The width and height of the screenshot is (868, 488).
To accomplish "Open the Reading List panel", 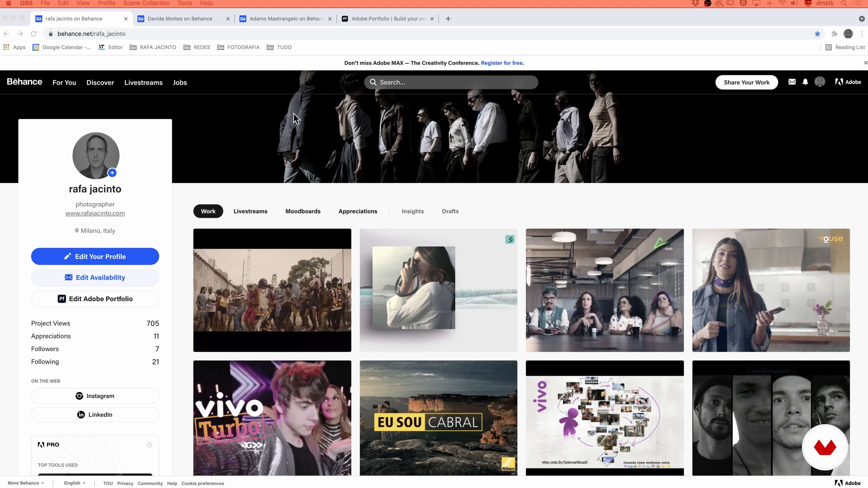I will point(845,47).
